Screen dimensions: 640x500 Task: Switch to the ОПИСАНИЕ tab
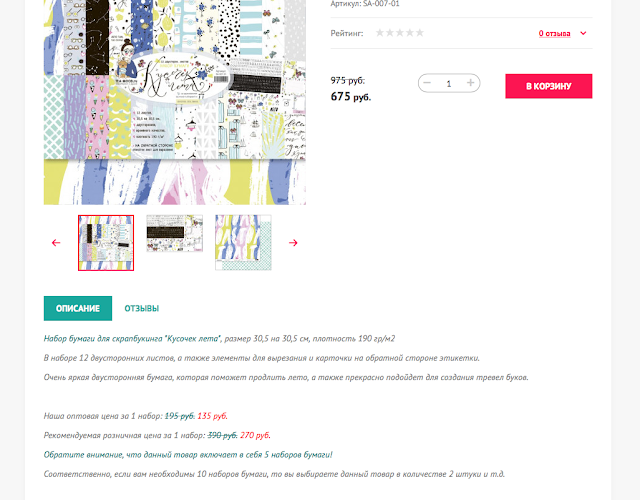[78, 308]
